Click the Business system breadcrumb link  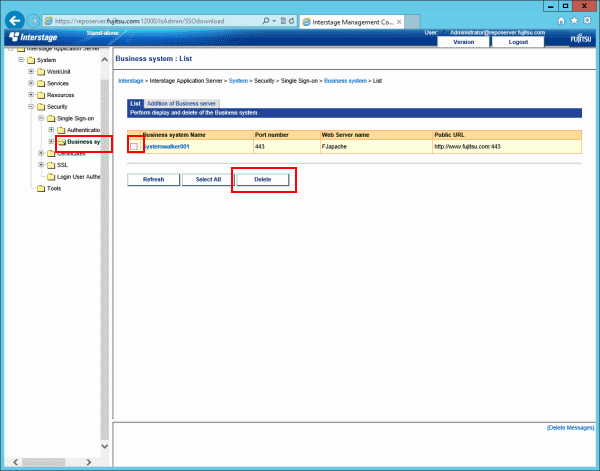pyautogui.click(x=345, y=81)
